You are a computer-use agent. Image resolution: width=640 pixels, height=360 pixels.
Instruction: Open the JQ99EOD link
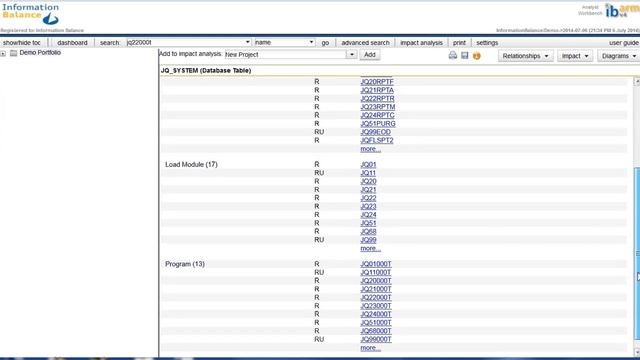(376, 132)
